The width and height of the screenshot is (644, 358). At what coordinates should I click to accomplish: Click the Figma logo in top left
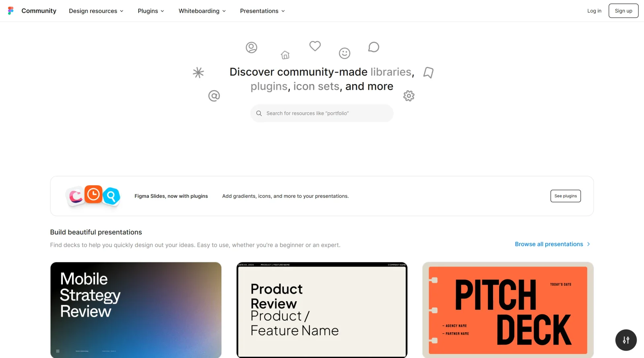[x=10, y=10]
